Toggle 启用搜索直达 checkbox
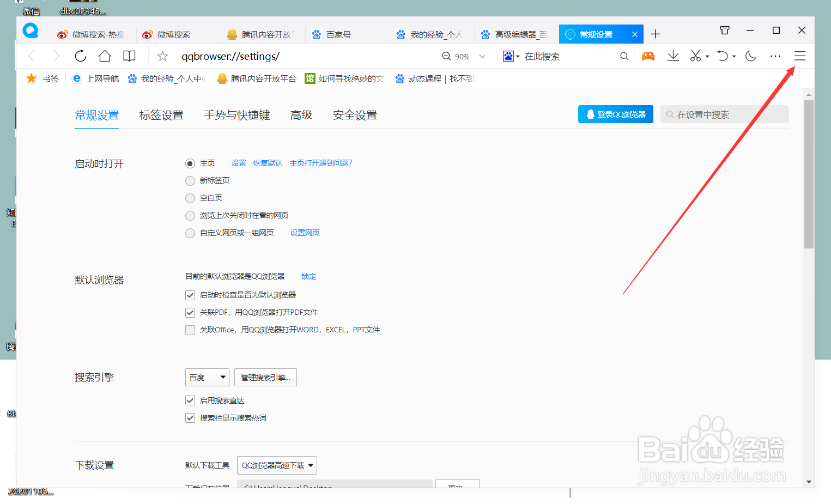The height and width of the screenshot is (504, 831). click(190, 400)
